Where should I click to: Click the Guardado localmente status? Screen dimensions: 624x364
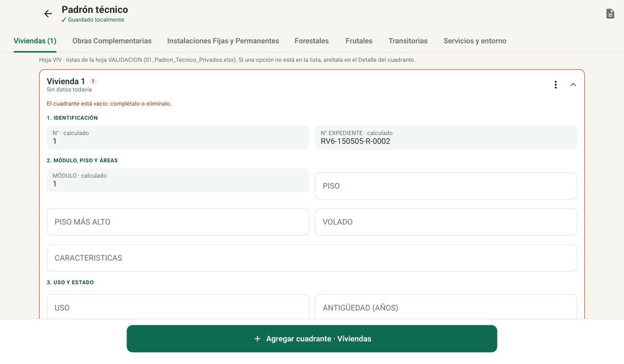pyautogui.click(x=92, y=20)
